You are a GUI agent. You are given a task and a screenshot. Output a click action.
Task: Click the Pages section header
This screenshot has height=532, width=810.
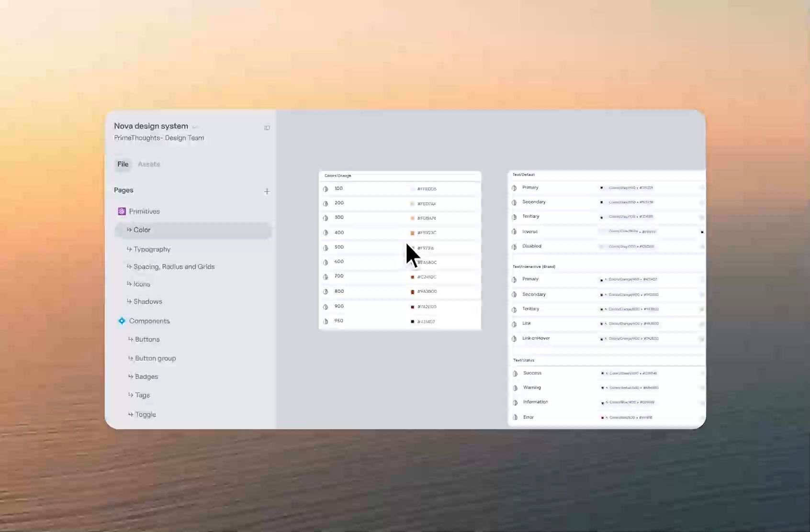pyautogui.click(x=124, y=190)
